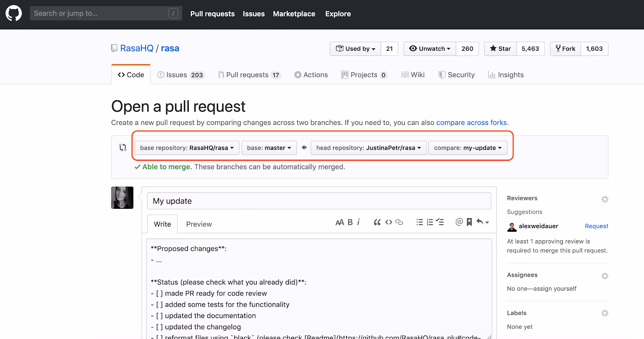Open the compare: my-update dropdown
Screen dimensions: 644x339
[x=468, y=148]
